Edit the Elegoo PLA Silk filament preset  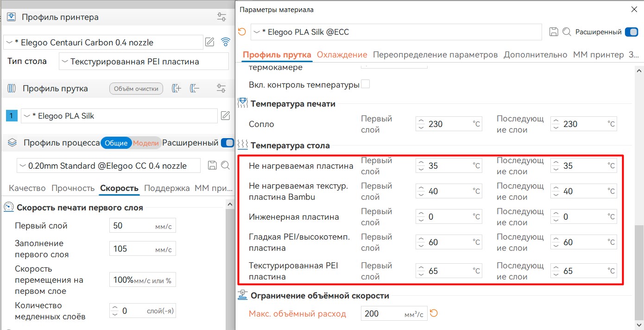pos(225,116)
